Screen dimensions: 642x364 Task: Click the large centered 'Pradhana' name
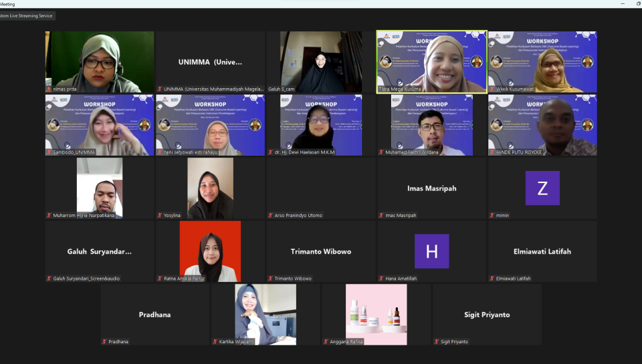154,315
